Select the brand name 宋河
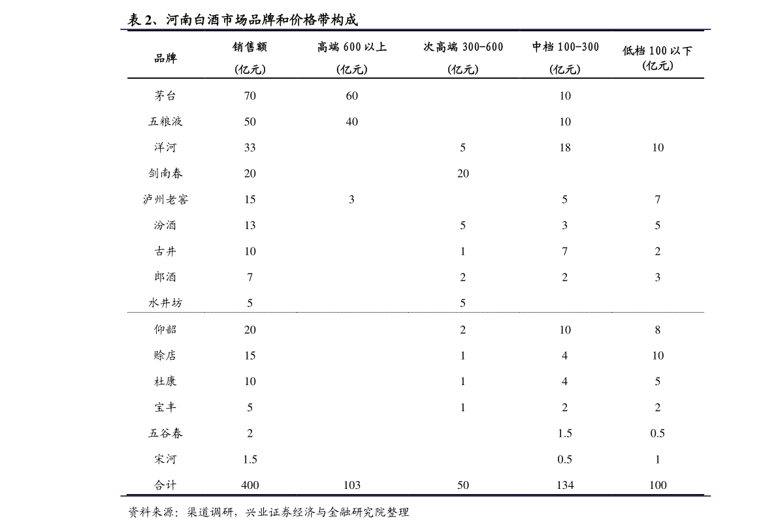Image resolution: width=778 pixels, height=532 pixels. point(165,459)
